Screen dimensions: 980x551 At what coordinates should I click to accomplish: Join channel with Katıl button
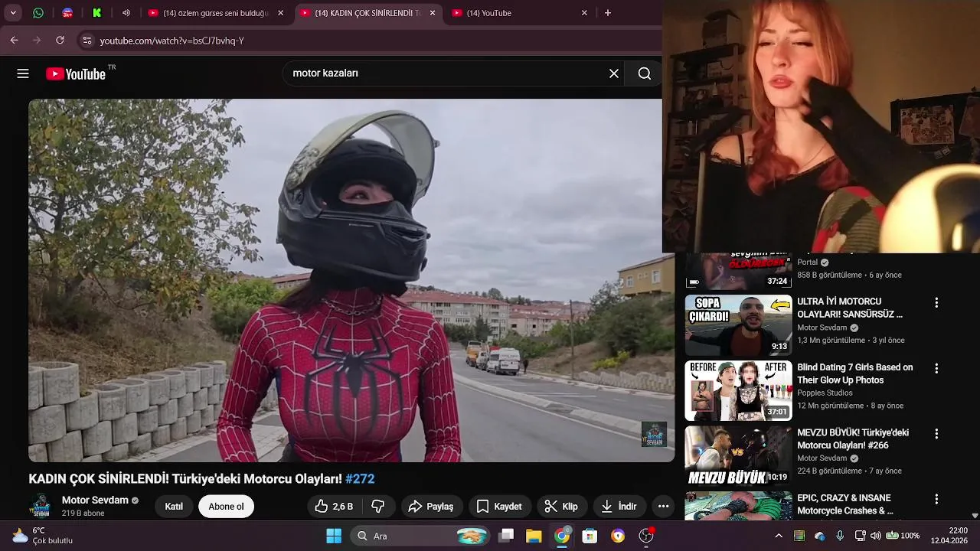click(x=174, y=507)
